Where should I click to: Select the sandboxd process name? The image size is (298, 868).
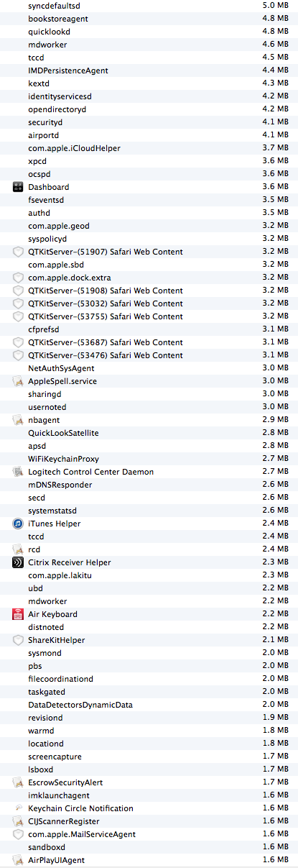(46, 847)
